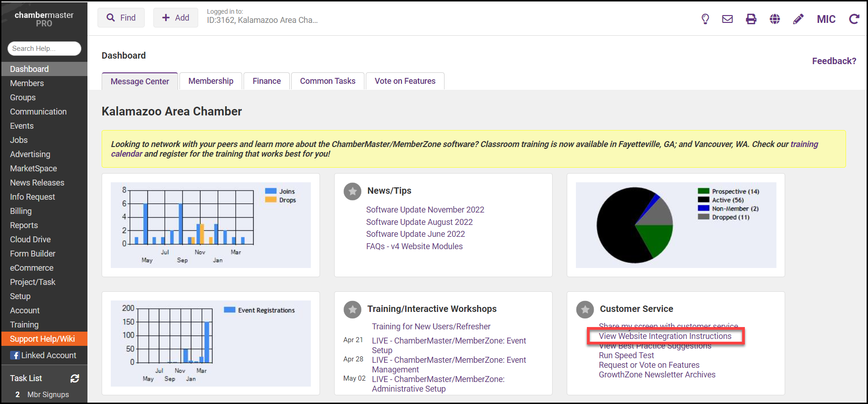Open the Facebook Linked Account item
This screenshot has height=404, width=868.
43,355
